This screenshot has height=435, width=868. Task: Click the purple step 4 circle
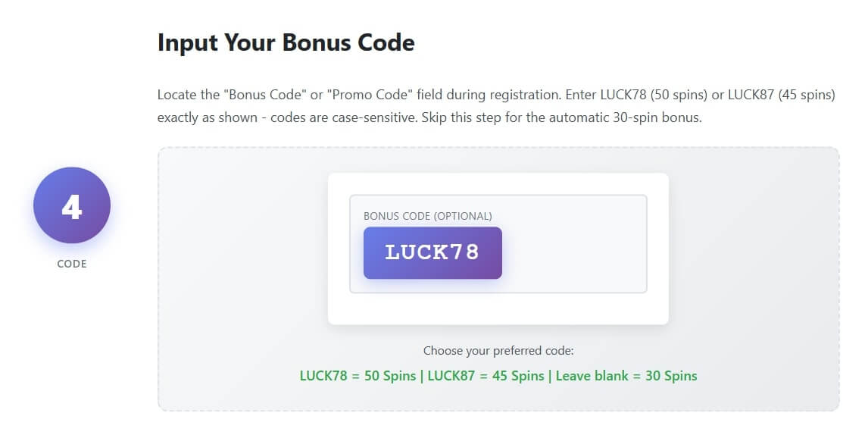tap(72, 205)
